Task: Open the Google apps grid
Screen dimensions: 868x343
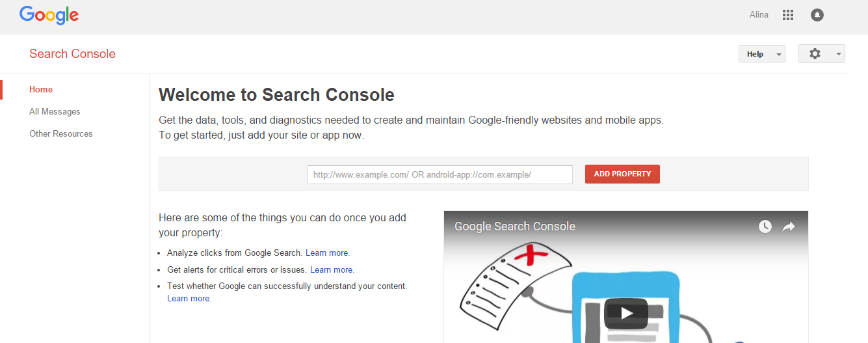Action: tap(788, 15)
